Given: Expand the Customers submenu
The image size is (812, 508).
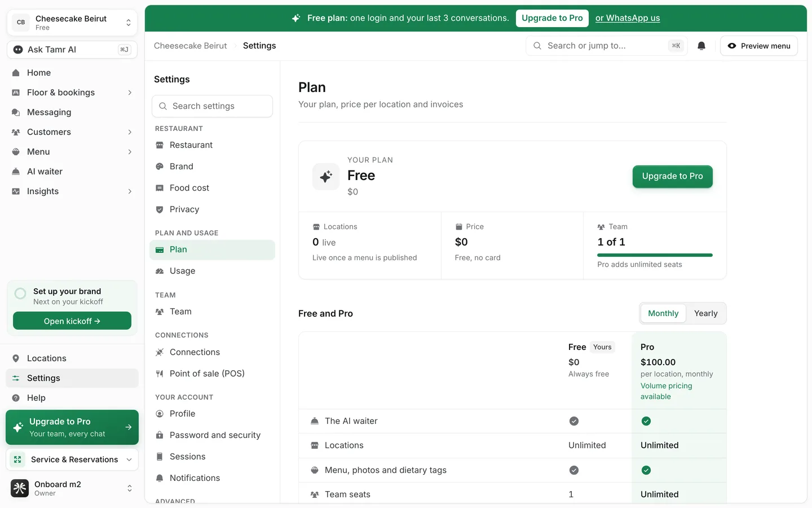Looking at the screenshot, I should [130, 132].
